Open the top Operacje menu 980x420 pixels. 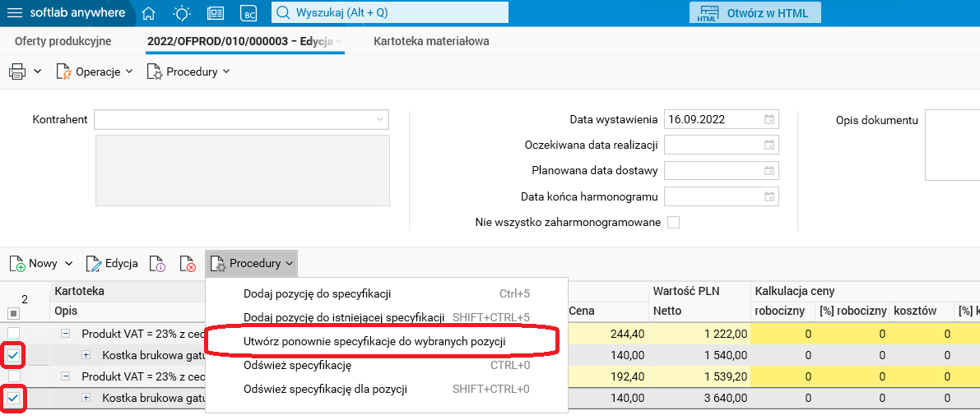pos(95,72)
